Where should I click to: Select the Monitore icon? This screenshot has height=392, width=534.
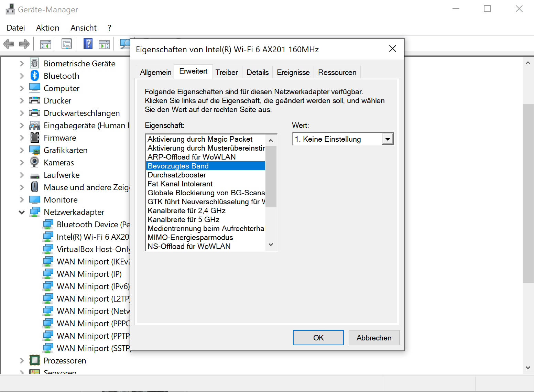point(35,200)
